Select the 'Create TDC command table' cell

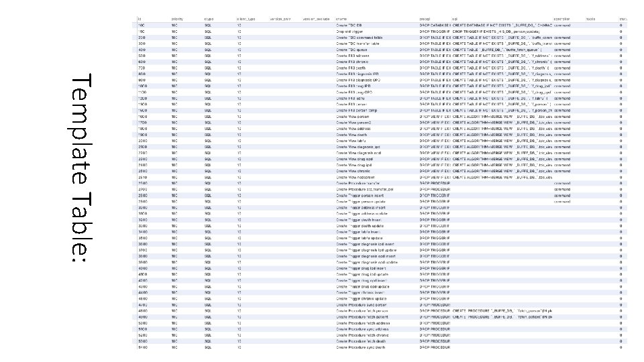coord(360,38)
